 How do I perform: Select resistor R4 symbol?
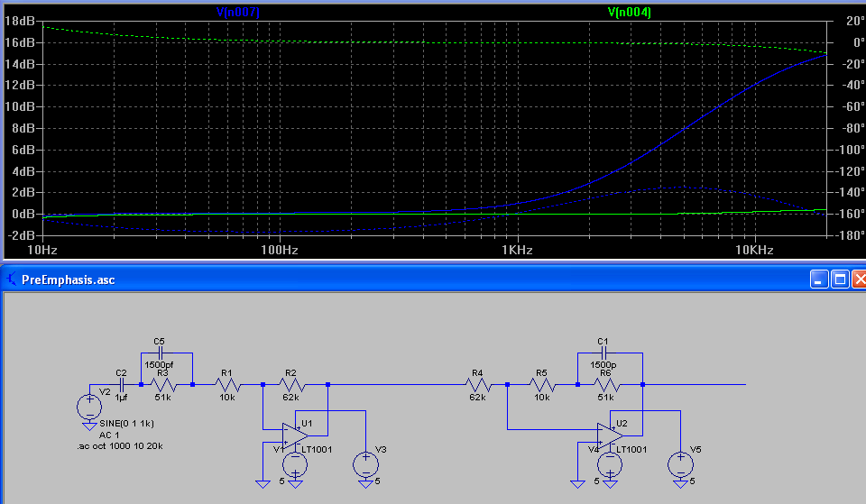click(478, 384)
